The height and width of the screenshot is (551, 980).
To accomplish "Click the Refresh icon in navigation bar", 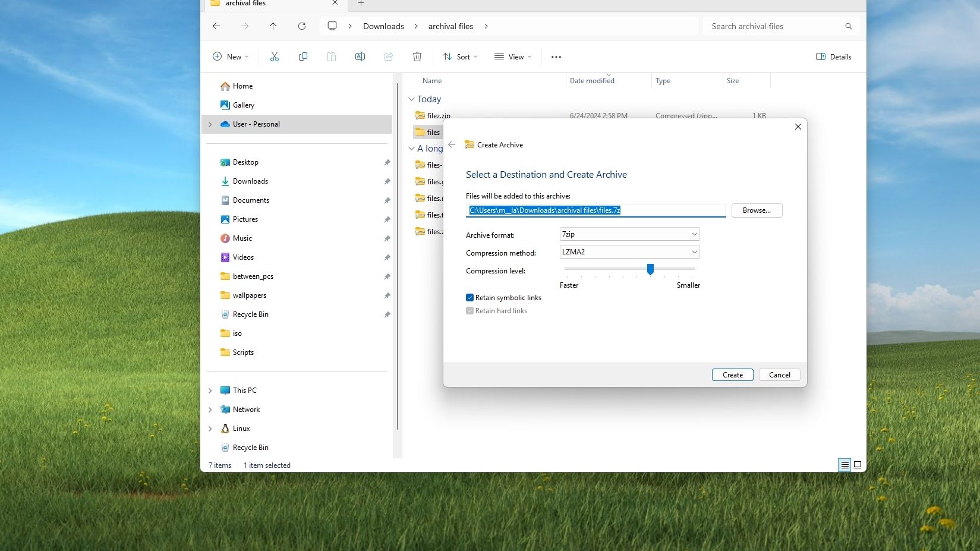I will (302, 26).
